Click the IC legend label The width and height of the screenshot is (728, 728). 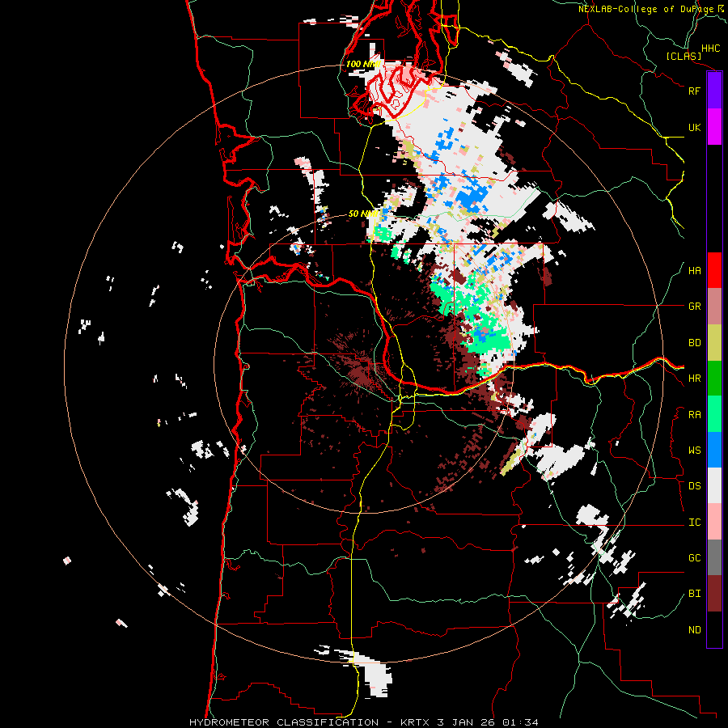point(694,523)
